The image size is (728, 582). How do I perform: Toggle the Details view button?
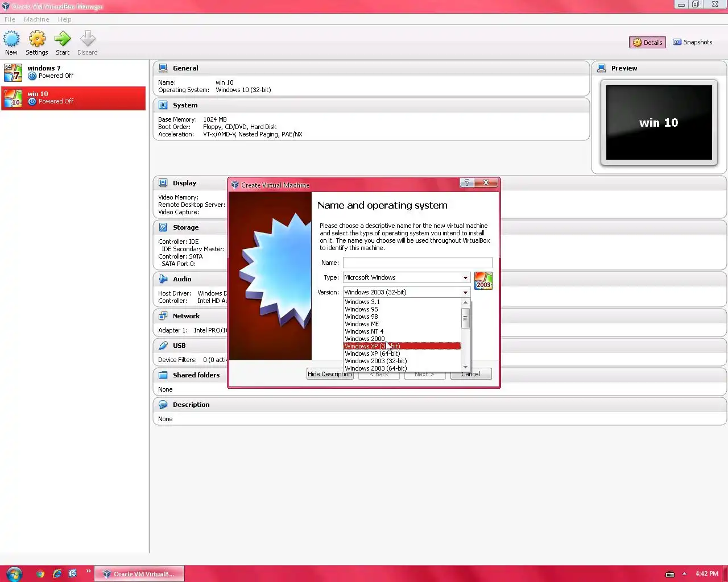point(647,42)
